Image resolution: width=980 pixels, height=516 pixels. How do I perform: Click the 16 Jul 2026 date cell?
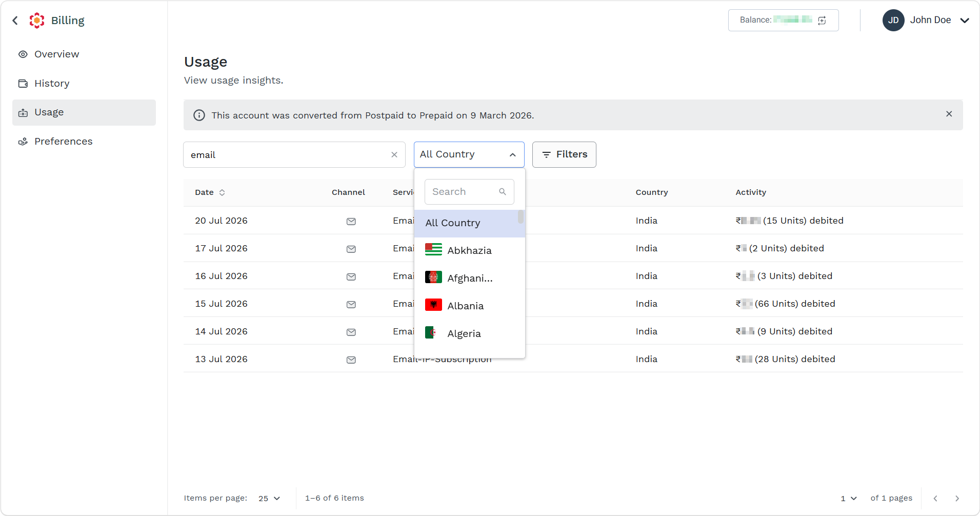click(221, 276)
